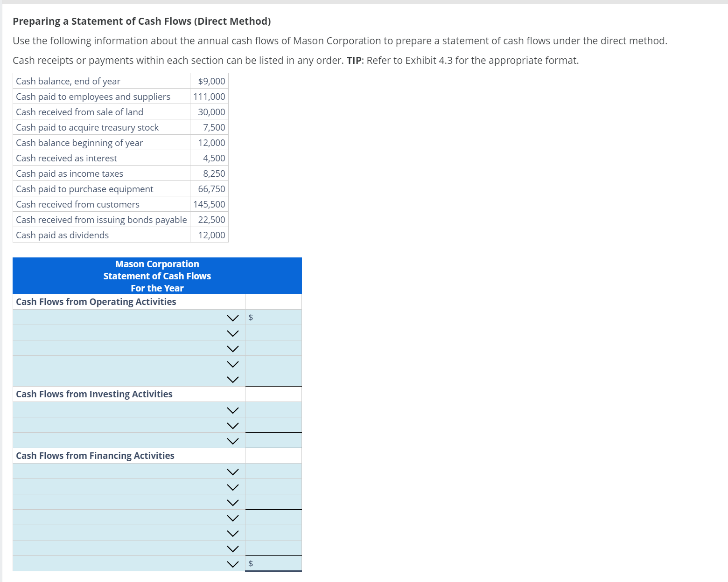Open the third Operating Activities row selector

click(x=233, y=348)
